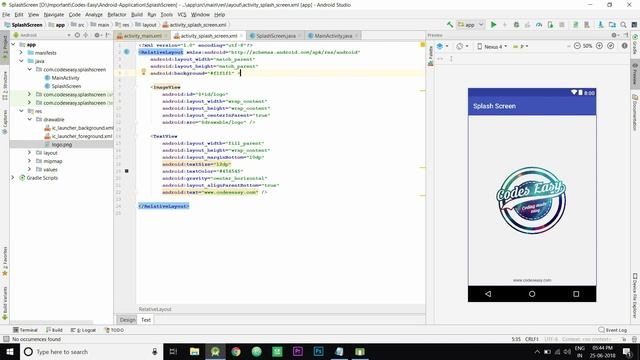Switch to activity_main.xml tab
The width and height of the screenshot is (640, 360).
pos(142,36)
